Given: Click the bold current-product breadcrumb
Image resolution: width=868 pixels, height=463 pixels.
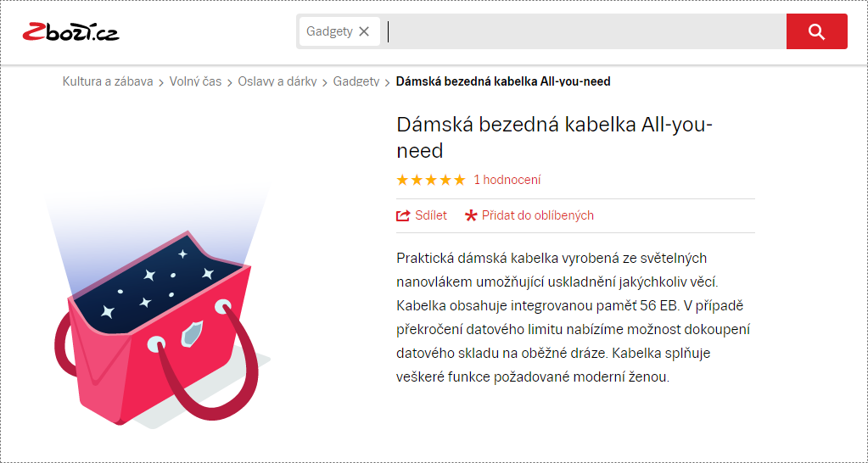Looking at the screenshot, I should coord(503,82).
